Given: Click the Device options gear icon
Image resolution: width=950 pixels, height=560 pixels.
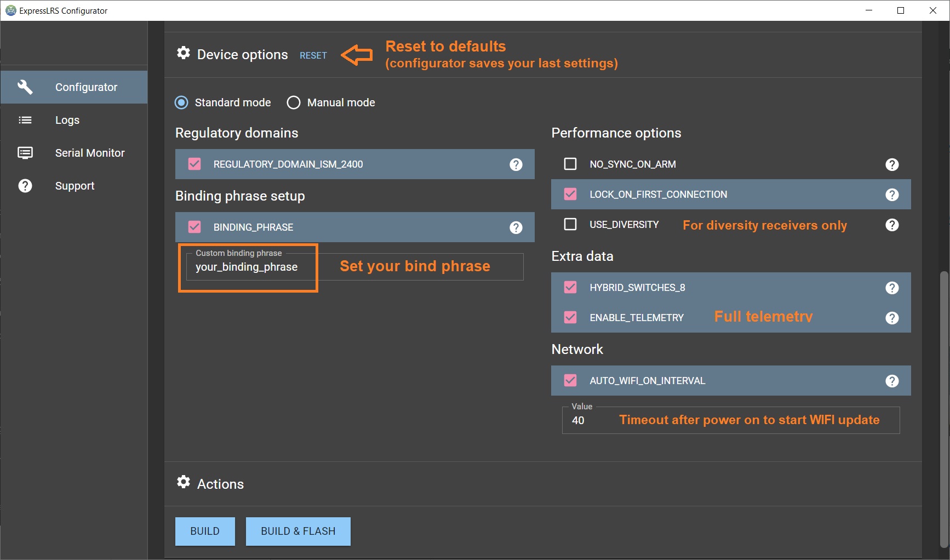Looking at the screenshot, I should [x=184, y=53].
